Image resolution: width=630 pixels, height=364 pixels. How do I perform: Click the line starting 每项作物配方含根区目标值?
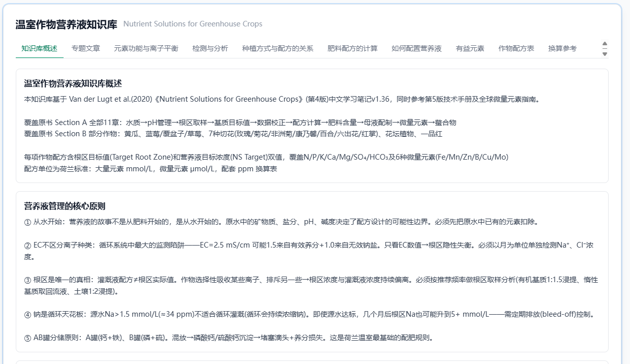pos(266,157)
